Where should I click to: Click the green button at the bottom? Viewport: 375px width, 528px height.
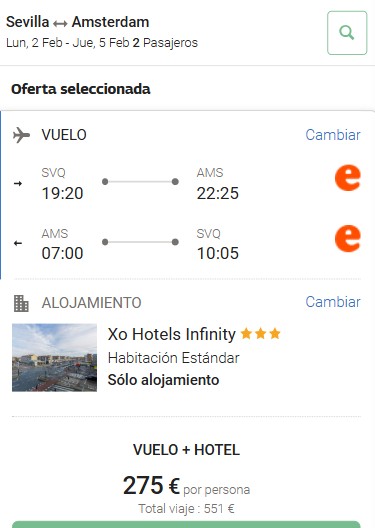coord(186,524)
